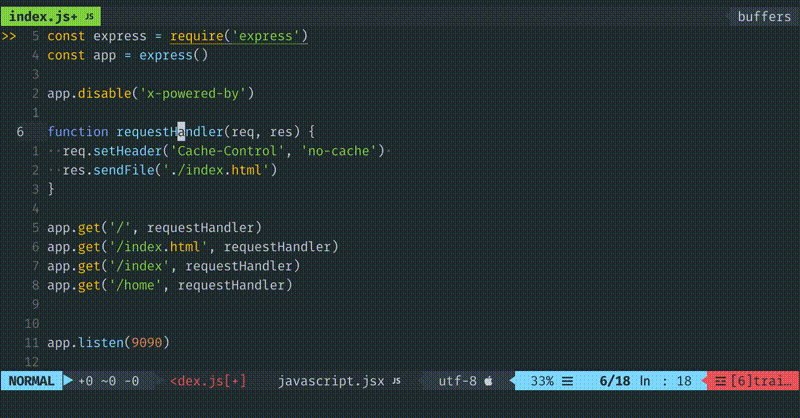Click the hamburger lines icon beside 33%
The width and height of the screenshot is (800, 418).
click(567, 381)
